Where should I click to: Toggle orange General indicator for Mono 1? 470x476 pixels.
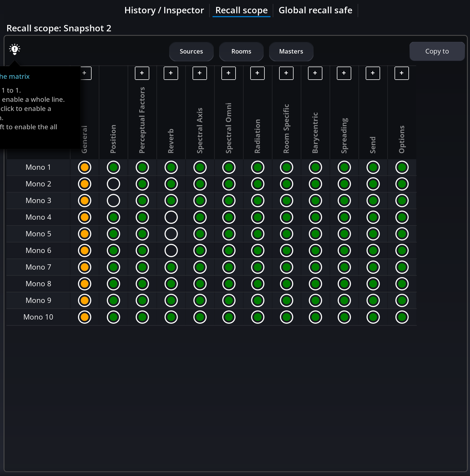85,167
